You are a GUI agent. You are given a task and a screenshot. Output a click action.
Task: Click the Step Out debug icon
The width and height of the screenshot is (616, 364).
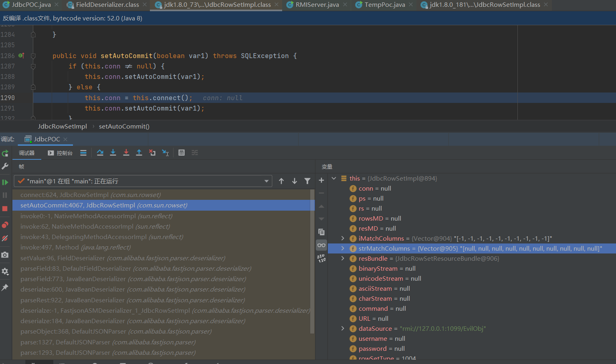(x=139, y=153)
